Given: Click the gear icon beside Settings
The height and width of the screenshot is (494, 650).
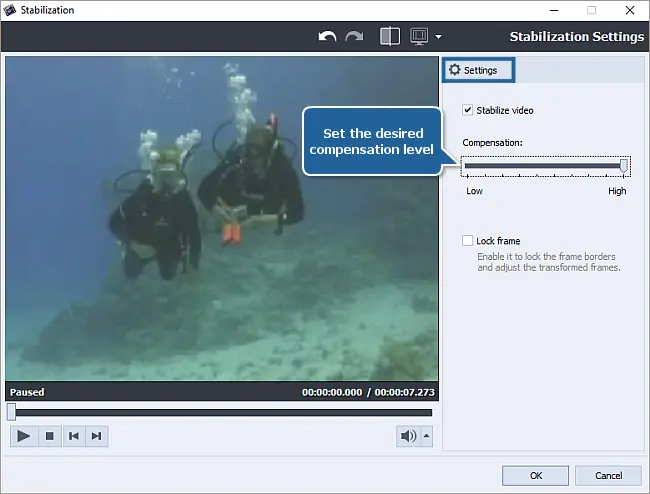Looking at the screenshot, I should pos(455,71).
